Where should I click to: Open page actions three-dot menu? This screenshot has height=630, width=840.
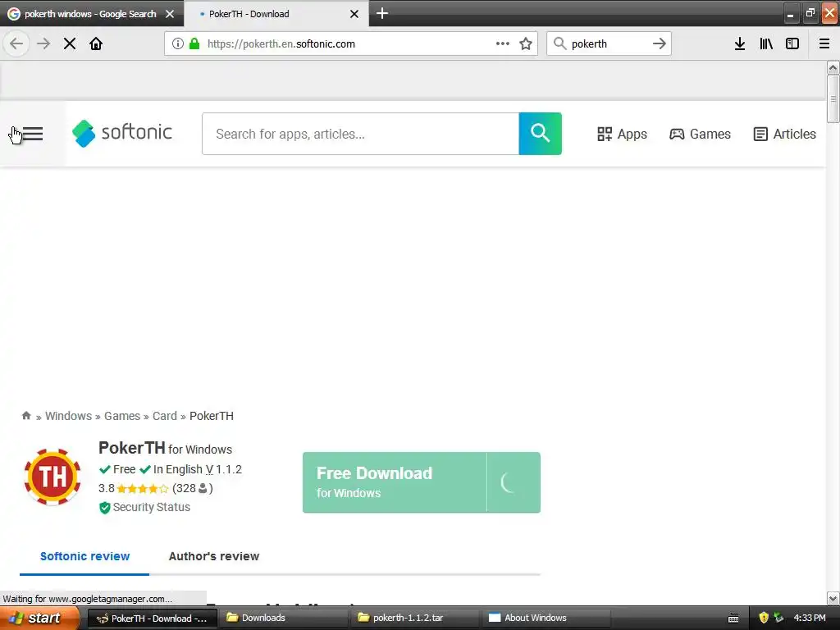coord(503,43)
